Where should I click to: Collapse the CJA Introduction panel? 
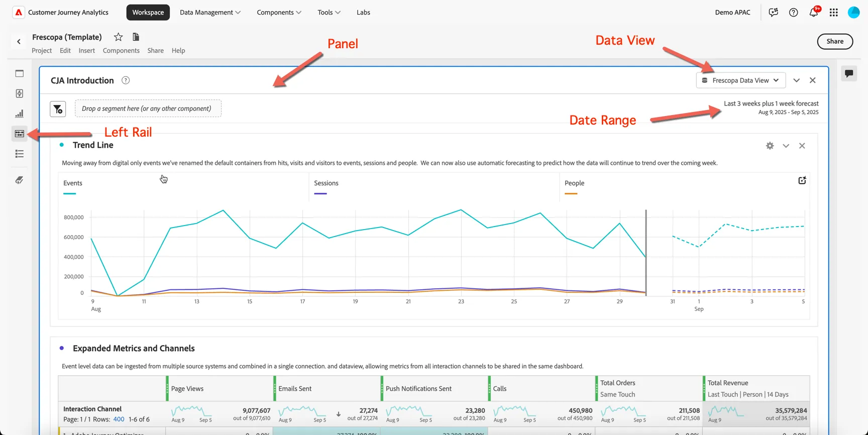[x=797, y=80]
